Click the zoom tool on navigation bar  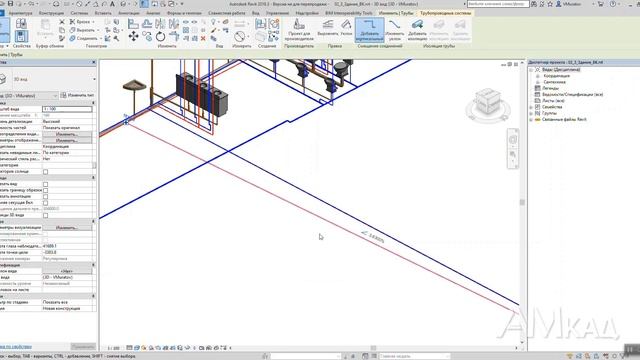(513, 154)
